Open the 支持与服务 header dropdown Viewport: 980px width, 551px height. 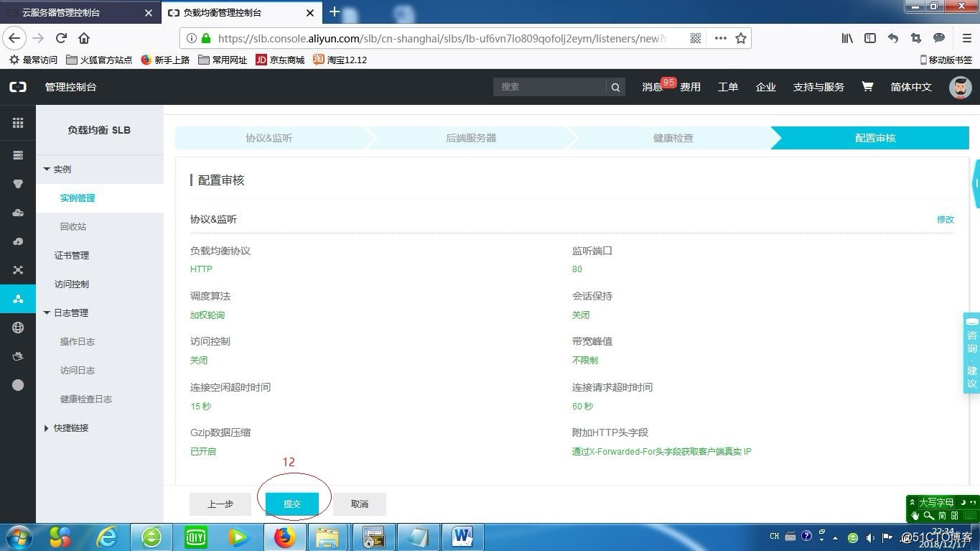pos(818,87)
